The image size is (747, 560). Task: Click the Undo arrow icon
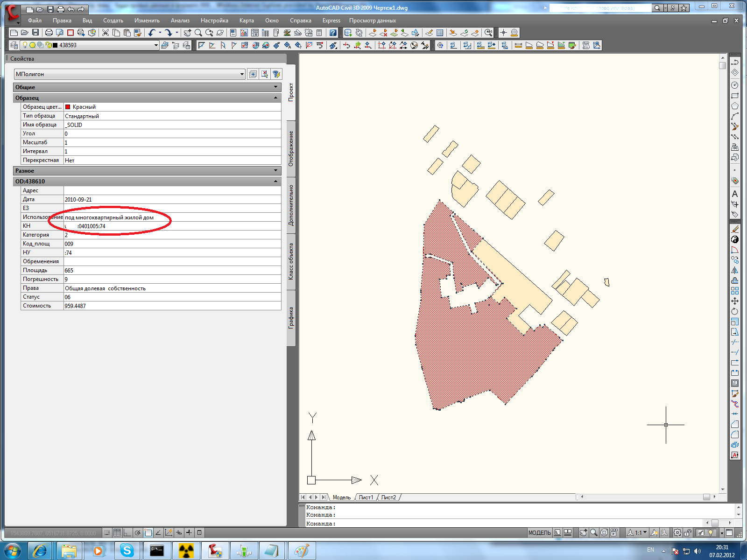(152, 33)
